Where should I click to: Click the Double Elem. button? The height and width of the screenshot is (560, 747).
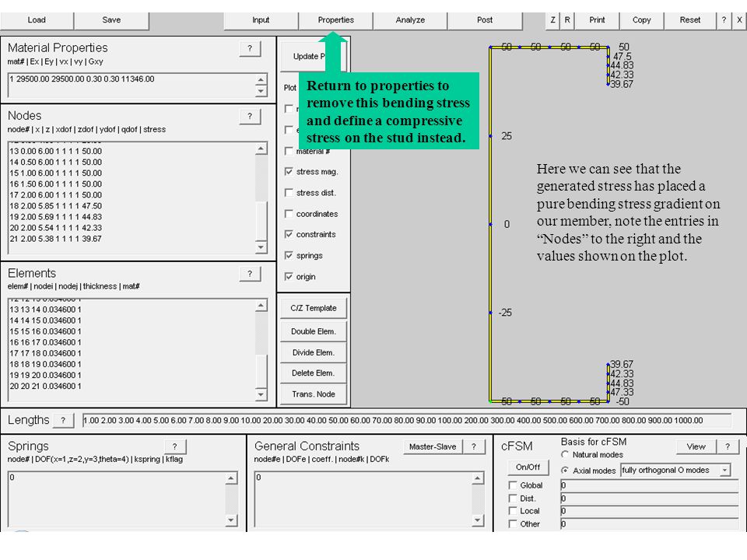[314, 331]
